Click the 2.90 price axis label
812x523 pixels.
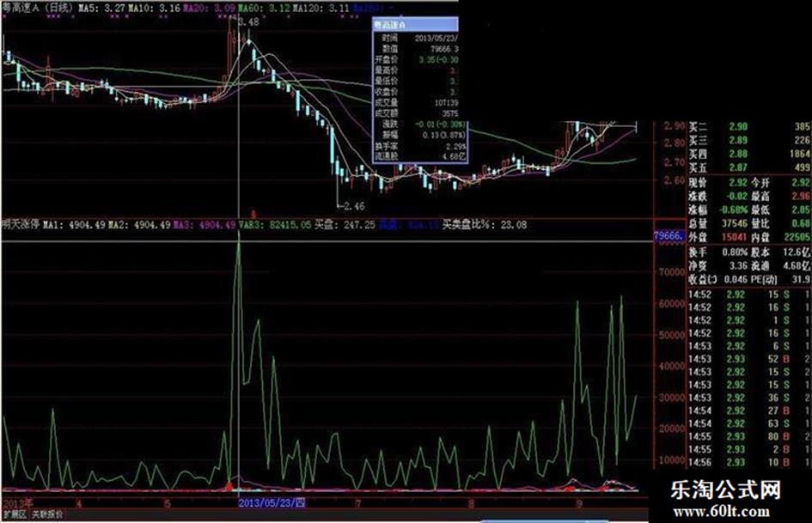point(675,126)
